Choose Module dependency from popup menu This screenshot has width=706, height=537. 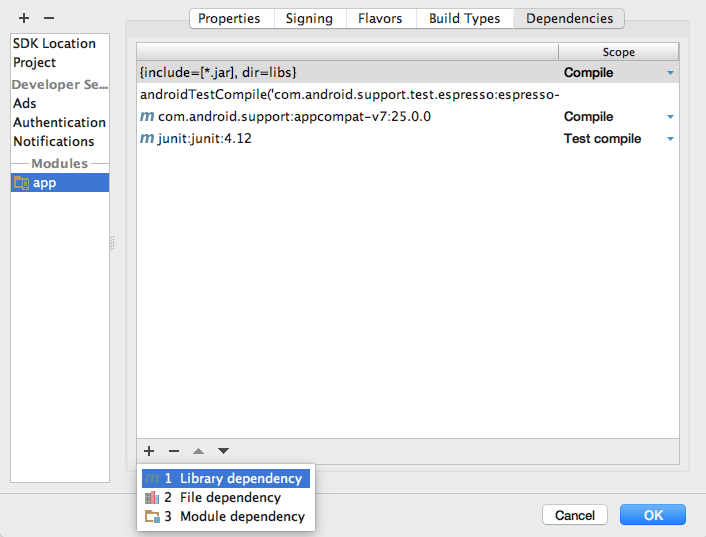pyautogui.click(x=241, y=517)
